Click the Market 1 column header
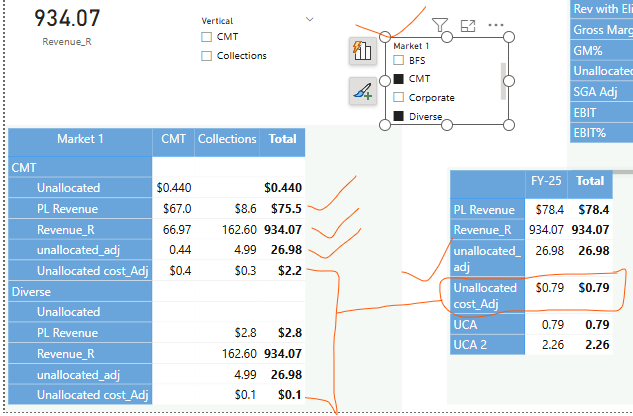Image resolution: width=633 pixels, height=416 pixels. coord(80,142)
